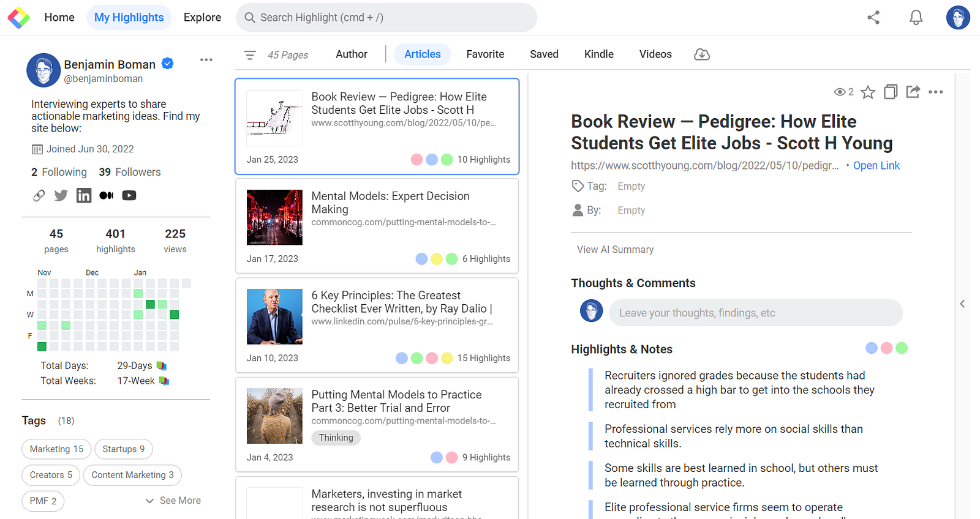Click the verified badge next to Benjamin Boman

pyautogui.click(x=167, y=64)
